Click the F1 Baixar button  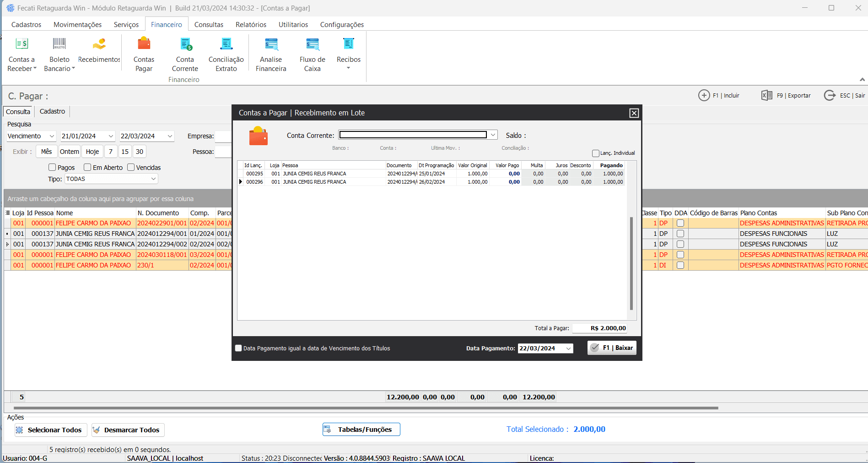612,348
